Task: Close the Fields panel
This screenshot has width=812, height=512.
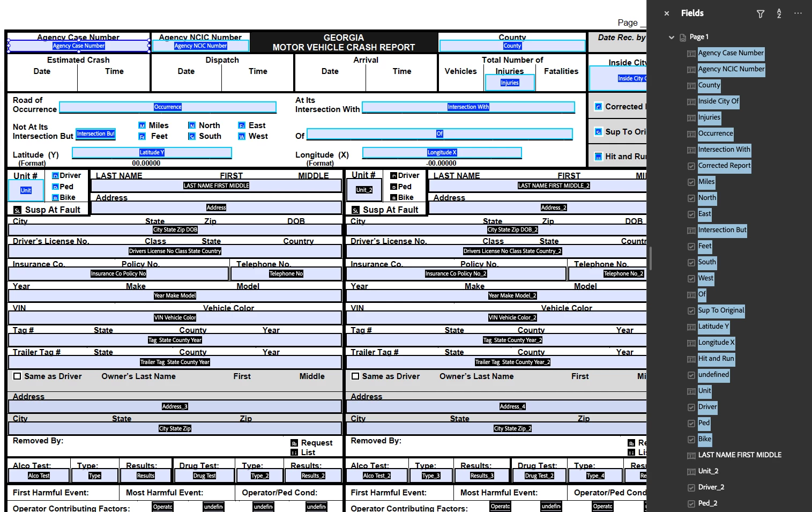Action: (x=667, y=13)
